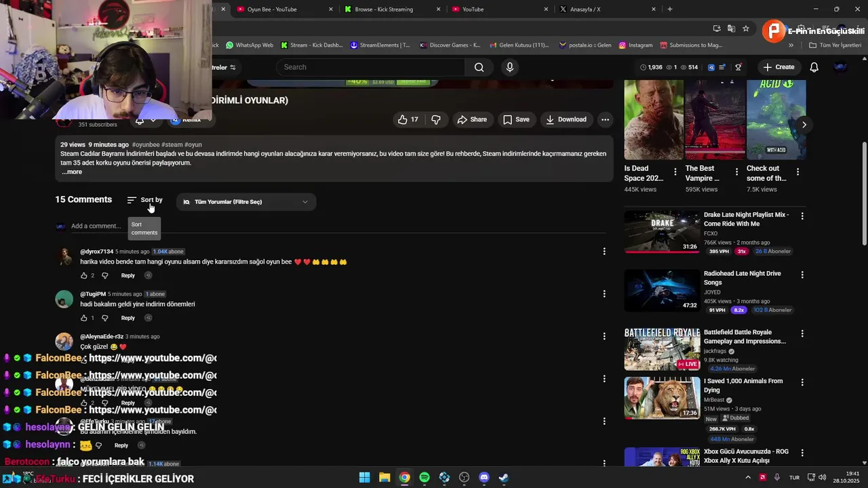The image size is (868, 488).
Task: Open Drake Late Night Playlist Mix thumbnail
Action: (x=662, y=231)
